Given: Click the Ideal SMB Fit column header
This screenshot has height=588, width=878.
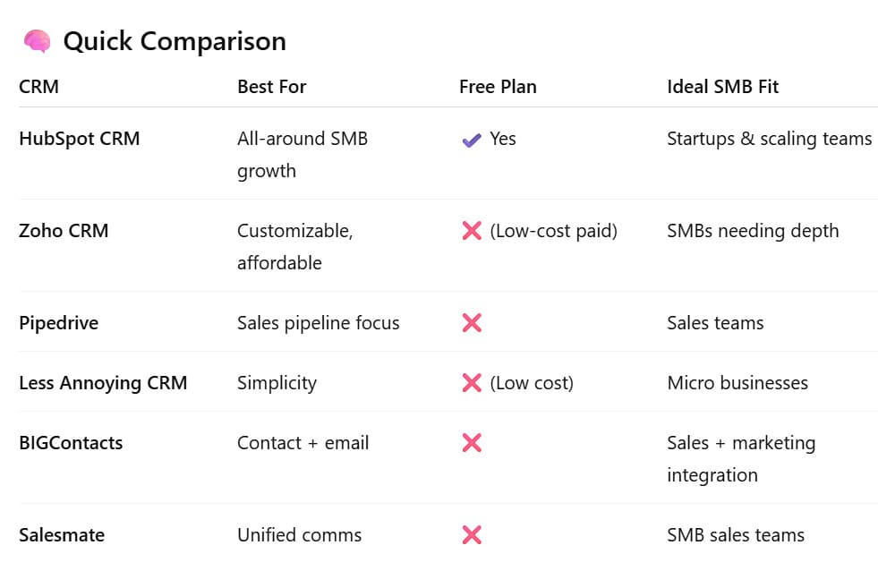Looking at the screenshot, I should (x=722, y=87).
